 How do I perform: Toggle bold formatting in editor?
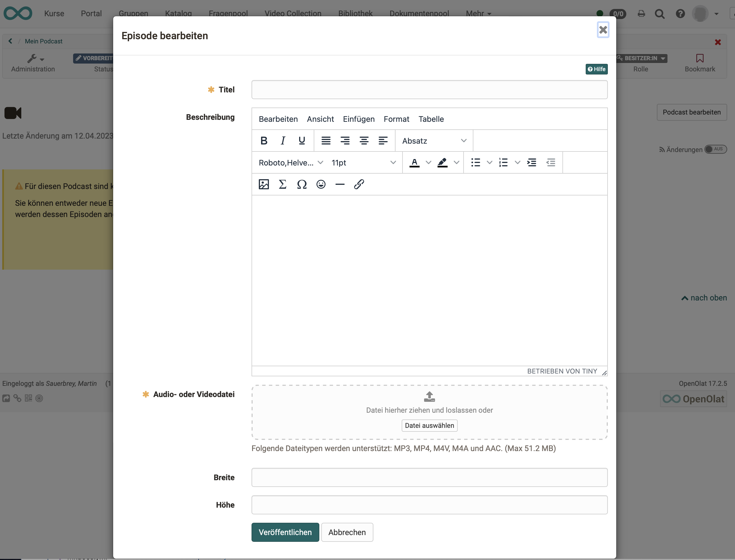pyautogui.click(x=264, y=141)
